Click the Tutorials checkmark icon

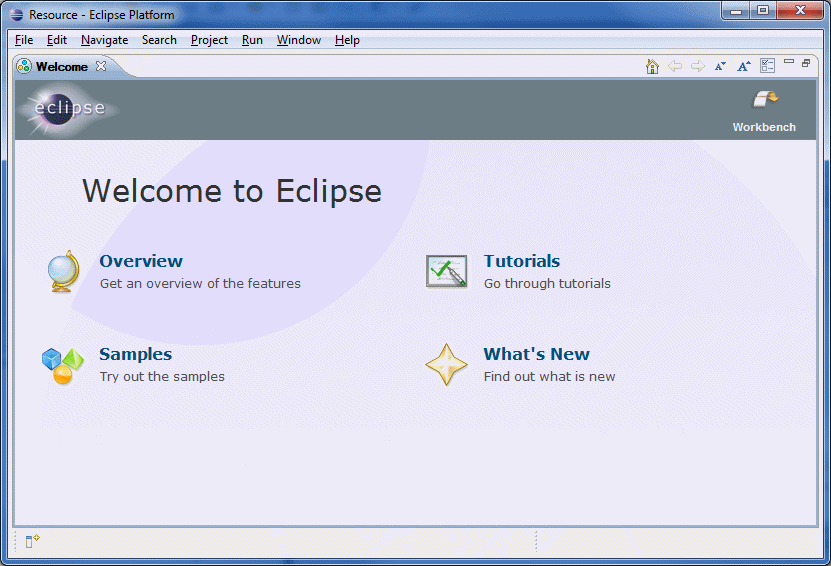446,271
